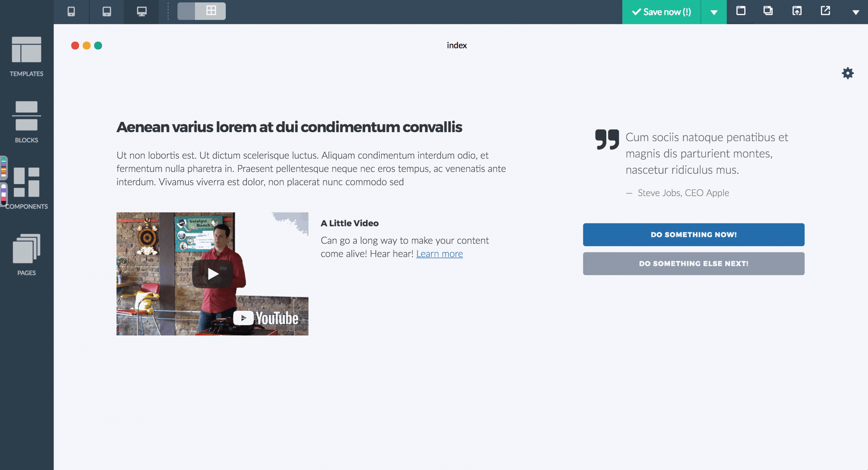Toggle the page settings gear icon
The image size is (868, 470).
[847, 73]
